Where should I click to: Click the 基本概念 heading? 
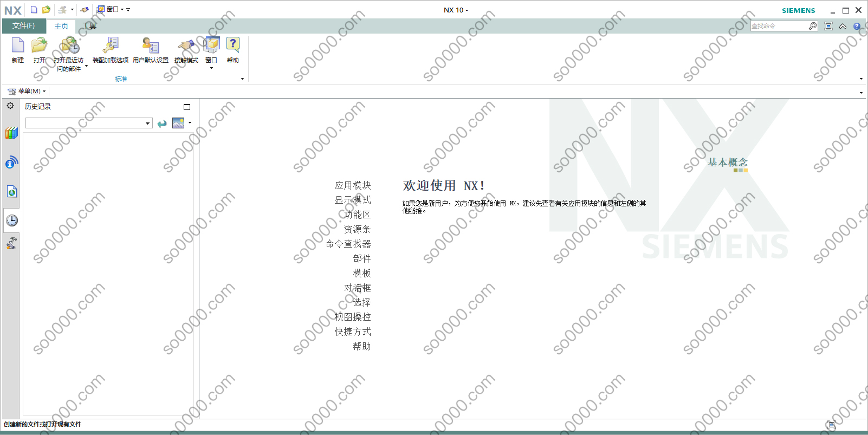tap(727, 162)
